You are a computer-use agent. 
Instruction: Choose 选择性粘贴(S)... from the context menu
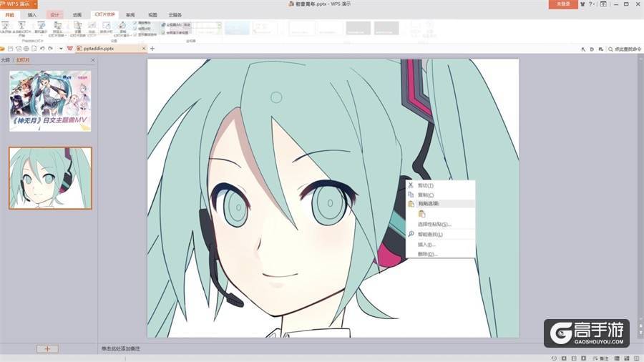coord(440,225)
